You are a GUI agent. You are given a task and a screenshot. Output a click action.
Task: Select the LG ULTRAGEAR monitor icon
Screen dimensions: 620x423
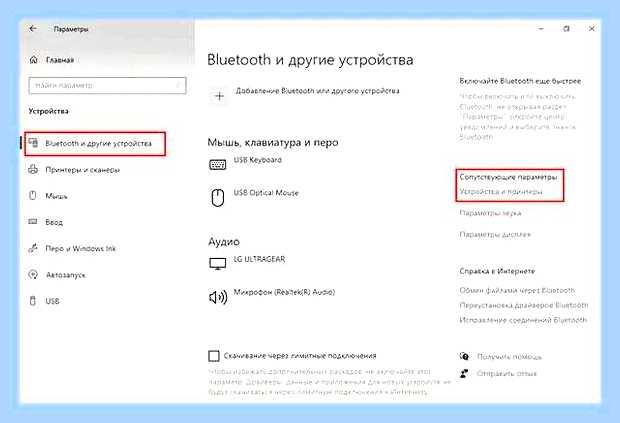click(217, 264)
